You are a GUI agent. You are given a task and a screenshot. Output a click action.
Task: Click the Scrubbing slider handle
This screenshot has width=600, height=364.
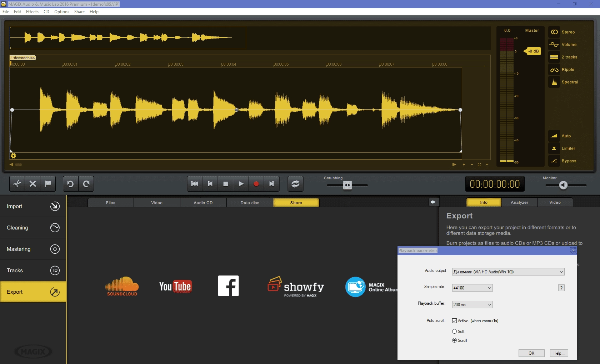(347, 185)
